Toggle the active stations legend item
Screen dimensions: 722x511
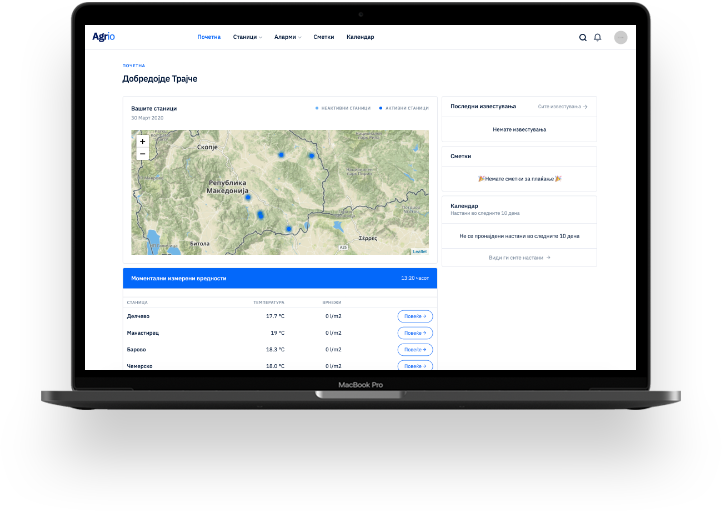(404, 108)
